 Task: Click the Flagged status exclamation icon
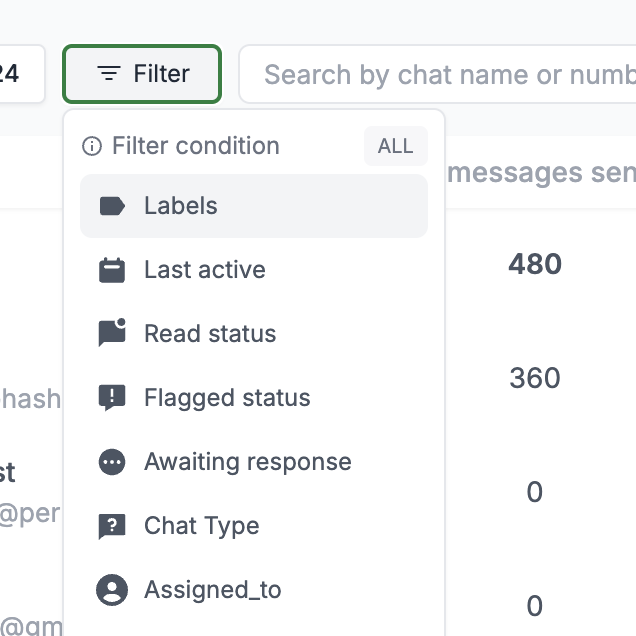(112, 398)
